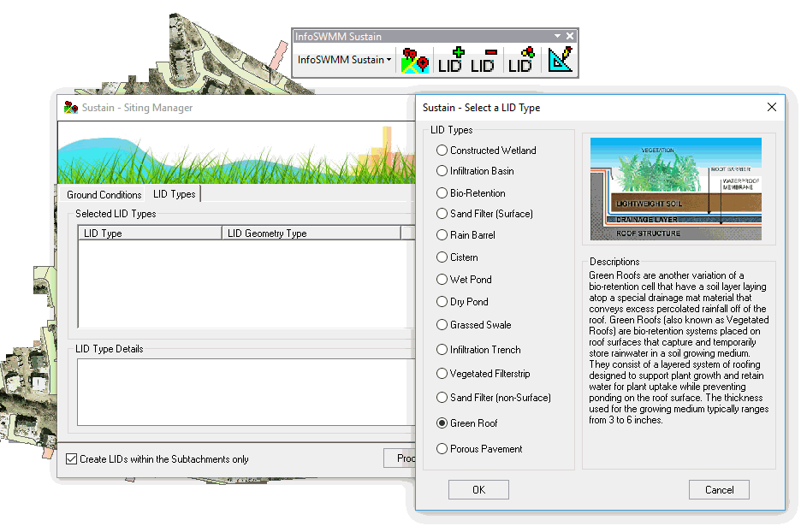Screen dimensions: 801x532
Task: Enable the Create LIDs within the Subtachments only checkbox
Action: click(71, 458)
